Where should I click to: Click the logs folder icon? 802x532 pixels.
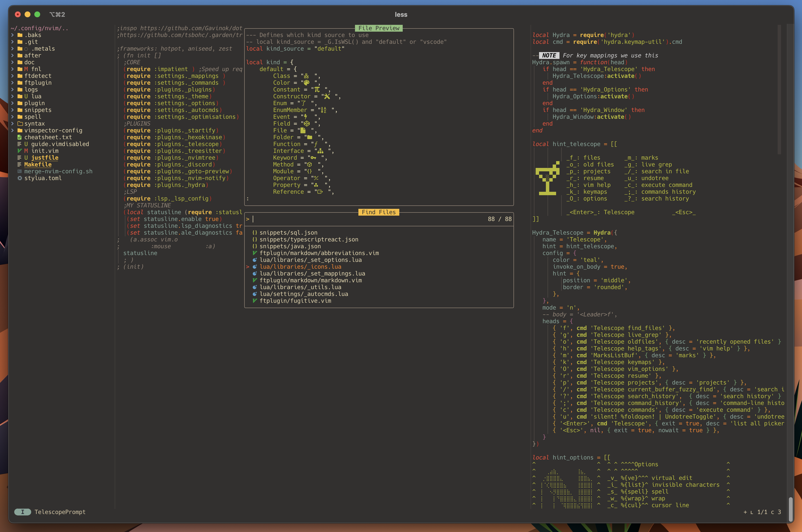pyautogui.click(x=20, y=90)
